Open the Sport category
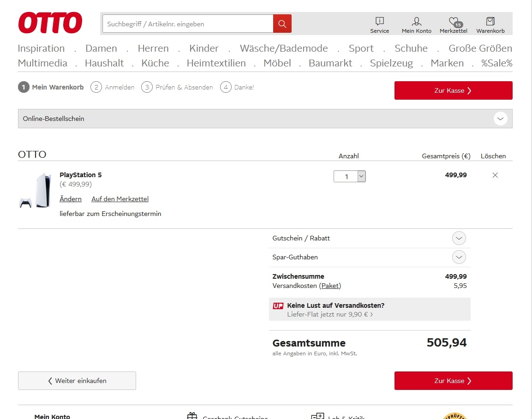This screenshot has width=532, height=419. [x=361, y=48]
